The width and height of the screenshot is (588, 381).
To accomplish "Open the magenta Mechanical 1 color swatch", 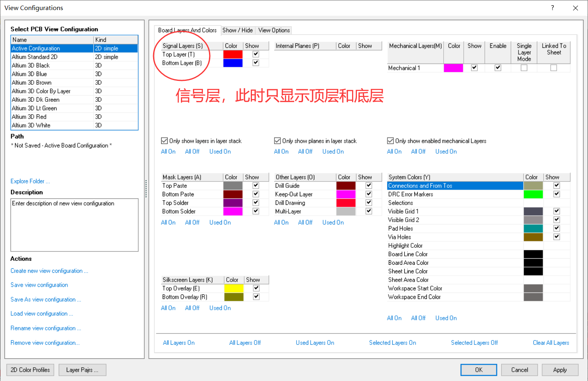I will tap(453, 68).
